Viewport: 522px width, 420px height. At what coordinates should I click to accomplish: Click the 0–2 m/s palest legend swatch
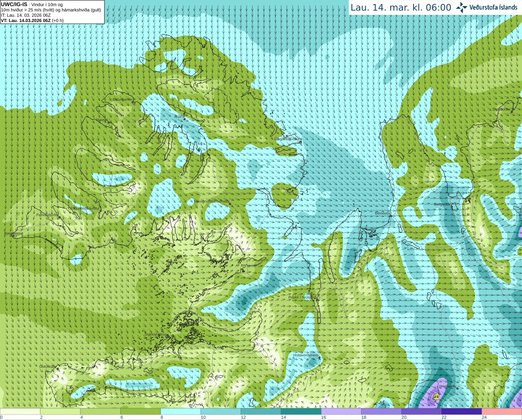pos(20,411)
